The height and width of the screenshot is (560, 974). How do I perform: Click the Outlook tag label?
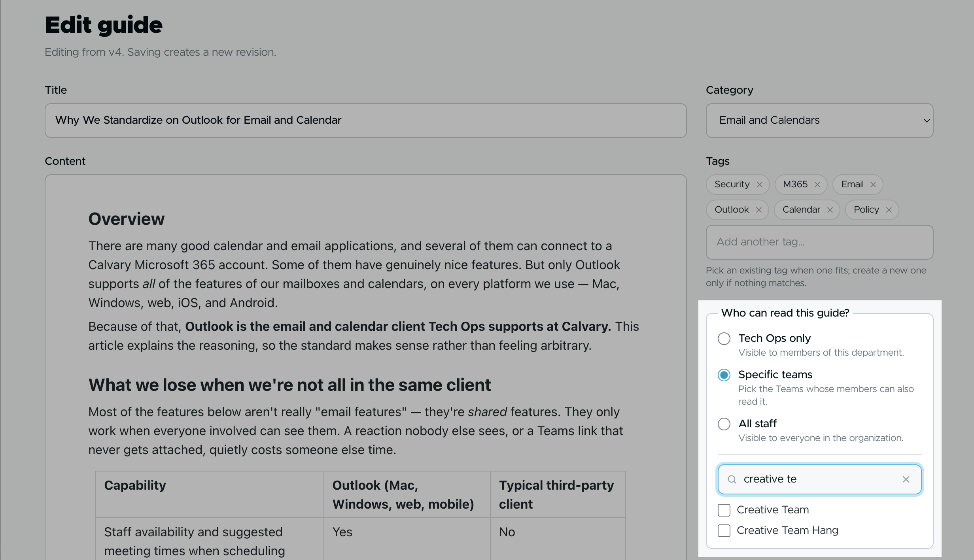[x=732, y=209]
